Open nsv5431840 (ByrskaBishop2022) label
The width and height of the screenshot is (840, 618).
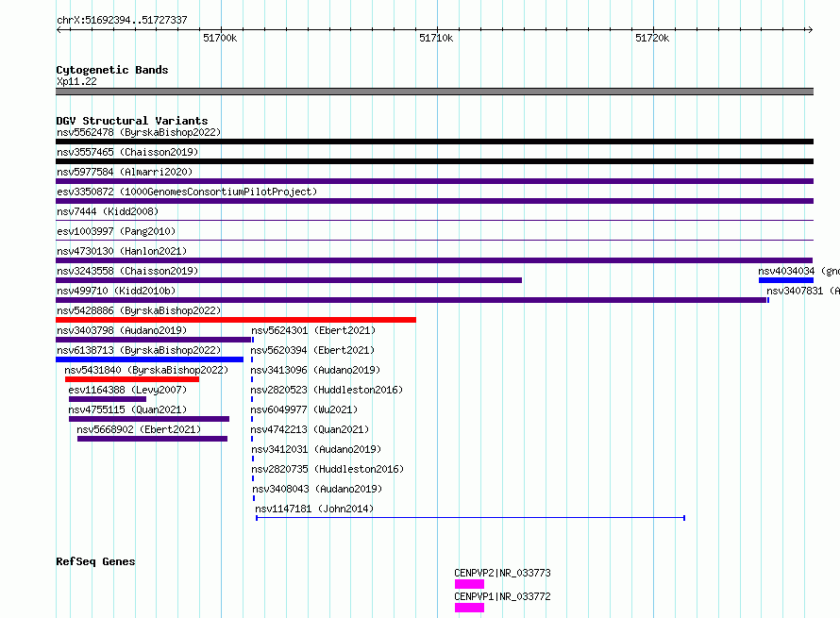click(x=146, y=370)
